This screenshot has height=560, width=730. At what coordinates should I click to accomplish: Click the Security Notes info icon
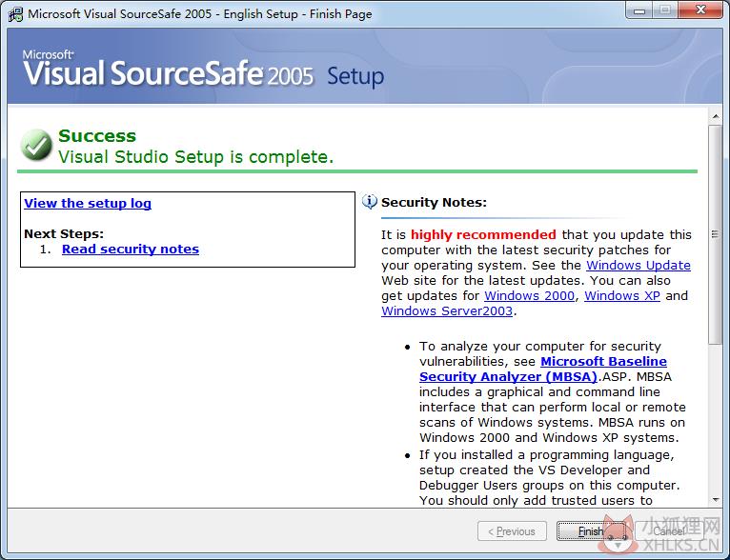370,202
